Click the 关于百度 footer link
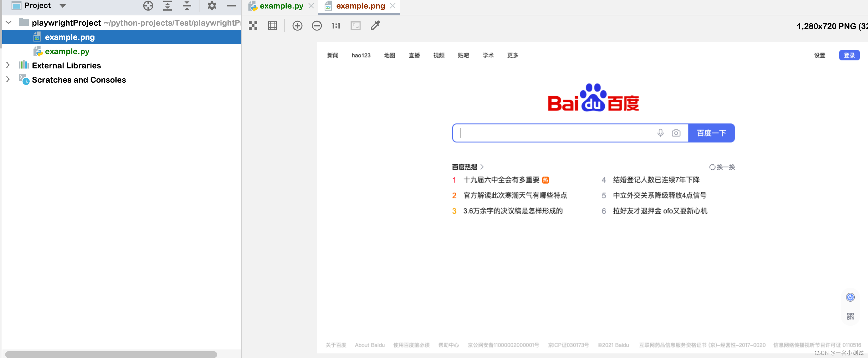The image size is (868, 358). (336, 345)
